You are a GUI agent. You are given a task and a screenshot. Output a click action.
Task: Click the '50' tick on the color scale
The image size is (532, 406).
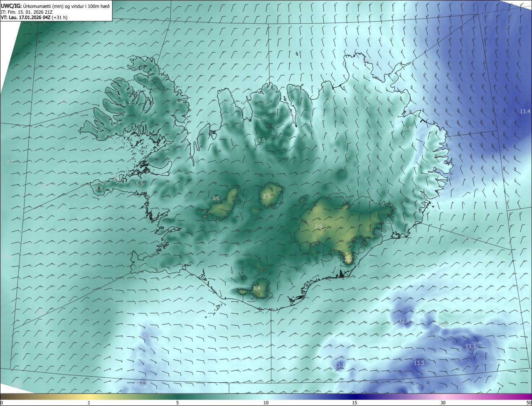tap(529, 403)
